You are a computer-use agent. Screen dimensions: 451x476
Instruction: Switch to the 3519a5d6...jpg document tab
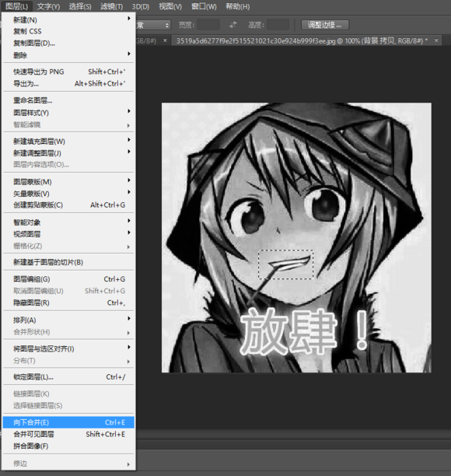302,40
